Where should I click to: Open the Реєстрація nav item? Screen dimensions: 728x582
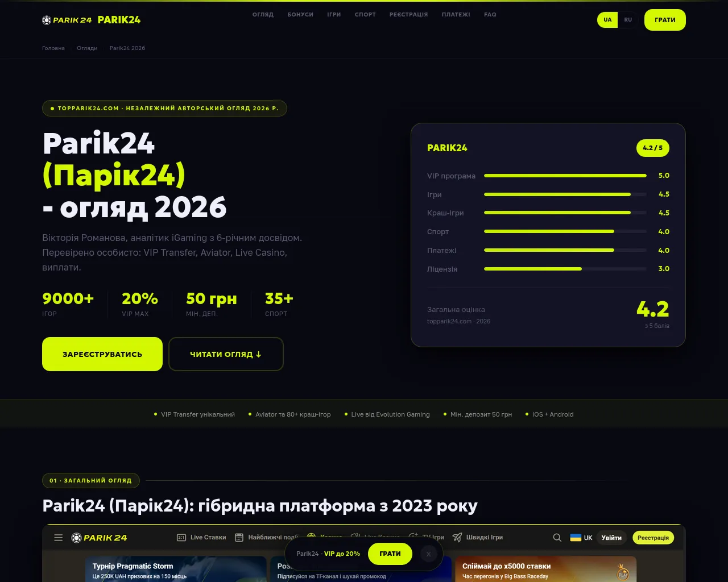click(x=408, y=15)
